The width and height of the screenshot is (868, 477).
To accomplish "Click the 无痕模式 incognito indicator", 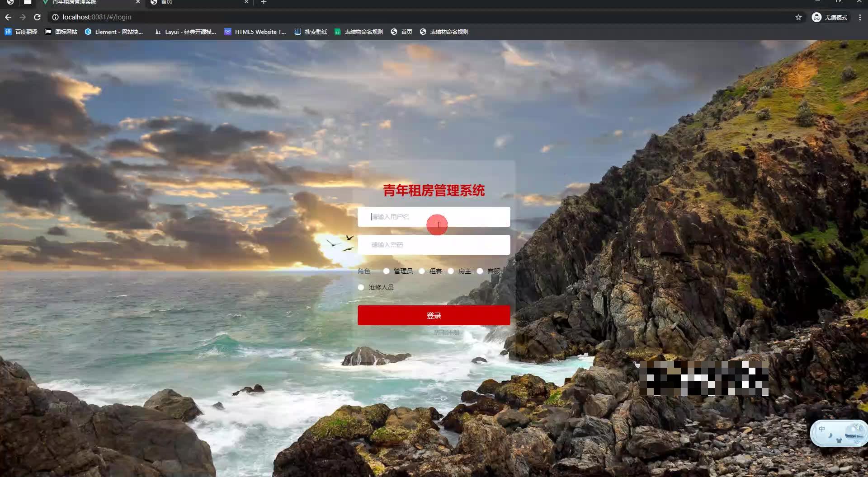I will 830,17.
